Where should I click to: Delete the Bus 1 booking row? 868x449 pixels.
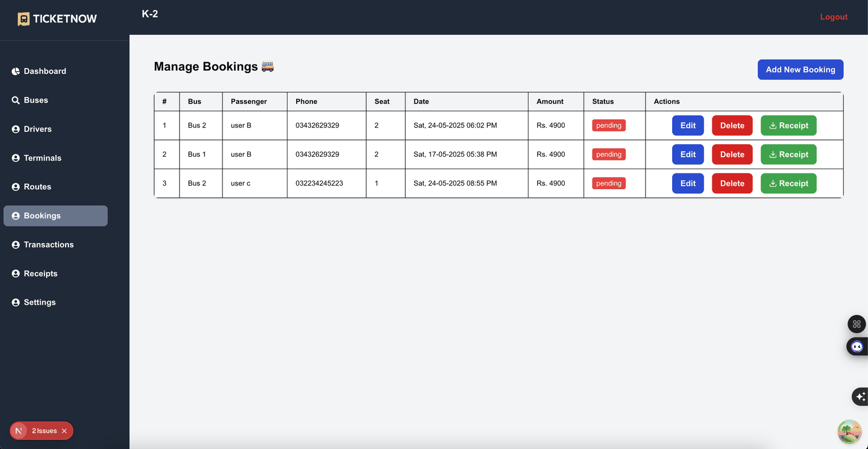(x=732, y=155)
